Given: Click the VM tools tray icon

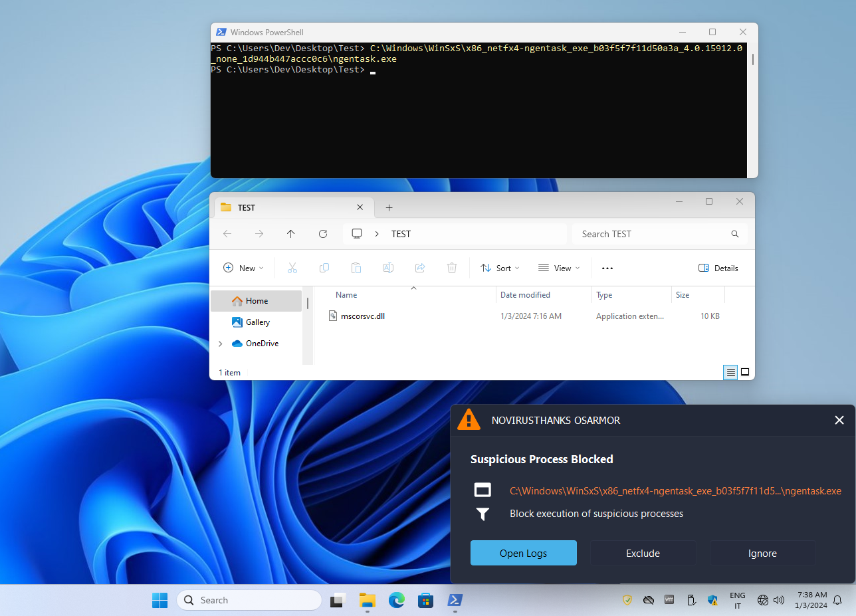Looking at the screenshot, I should coord(670,600).
